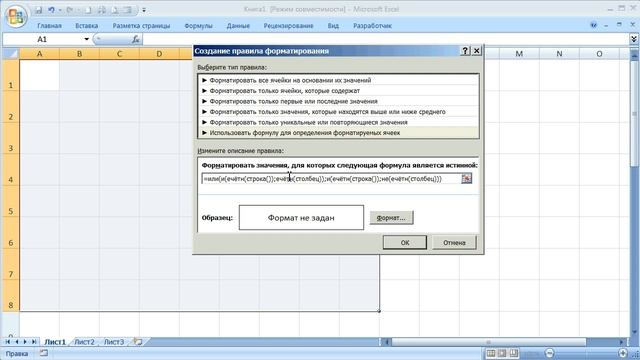Open the round Office button menu
This screenshot has height=360, width=640.
16,16
